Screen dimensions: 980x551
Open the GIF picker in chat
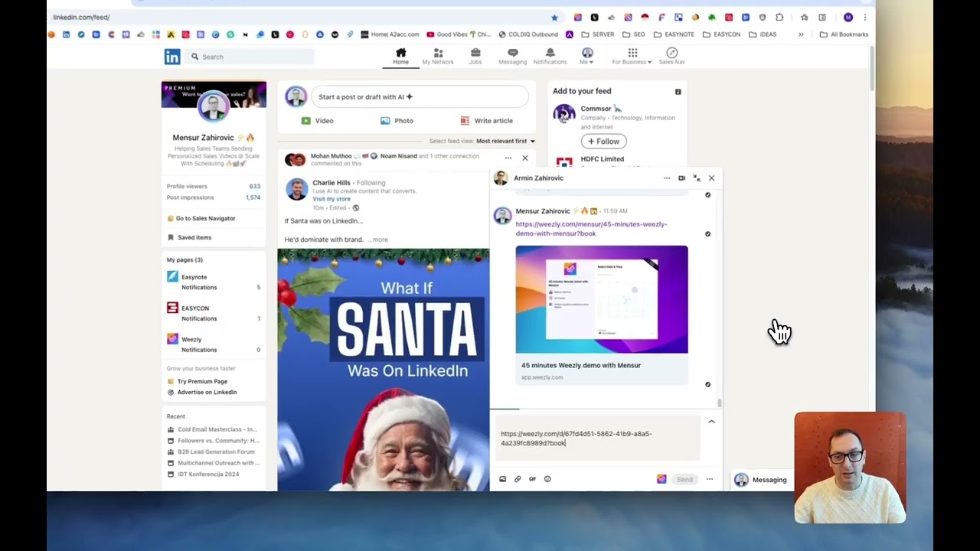[x=532, y=479]
